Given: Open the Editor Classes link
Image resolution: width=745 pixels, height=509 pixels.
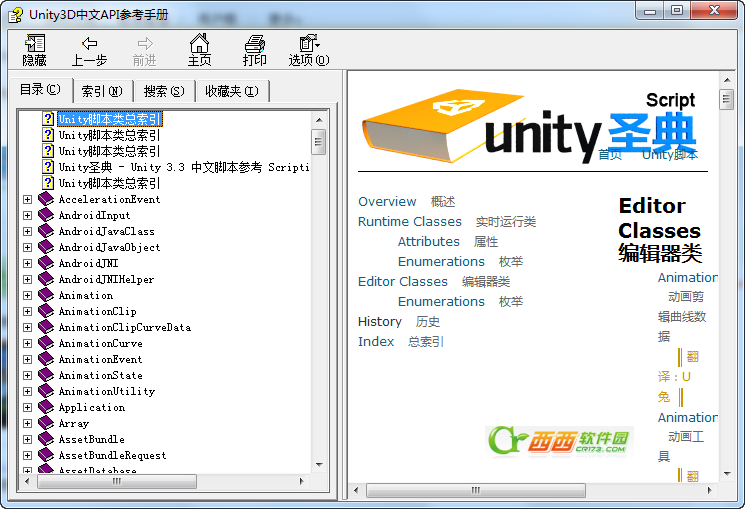Looking at the screenshot, I should coord(403,281).
